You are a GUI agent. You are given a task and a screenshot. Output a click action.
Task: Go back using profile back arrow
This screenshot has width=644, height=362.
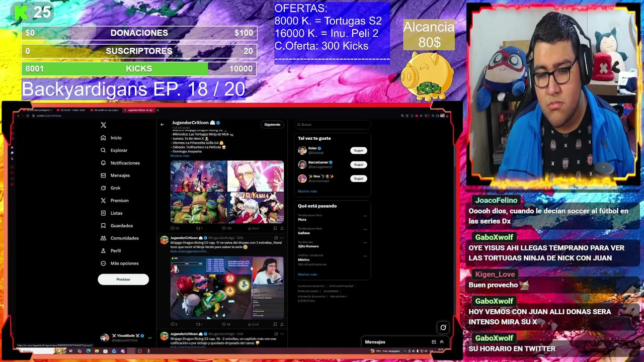pos(162,124)
